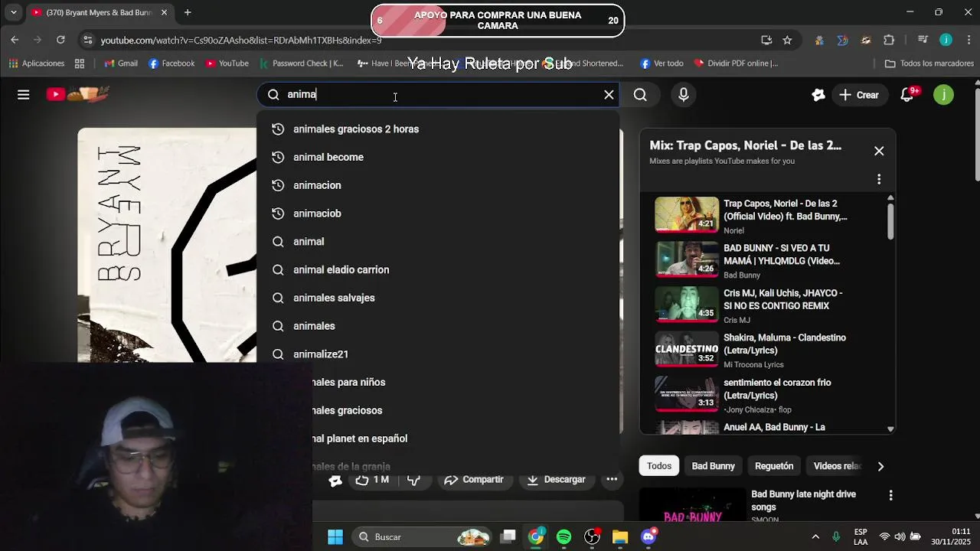This screenshot has height=551, width=980.
Task: Open the Gmail bookmark
Action: click(121, 64)
